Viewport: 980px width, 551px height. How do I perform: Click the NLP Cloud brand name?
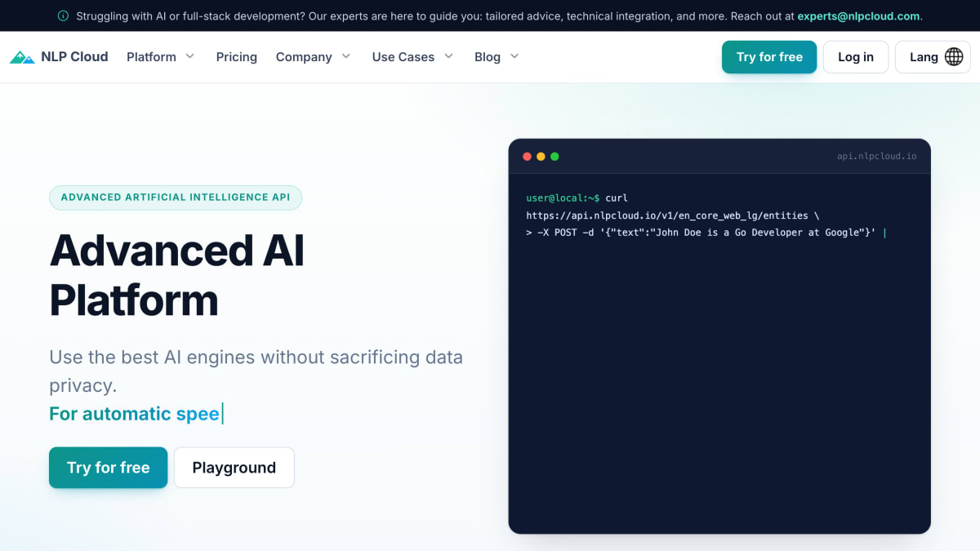pyautogui.click(x=74, y=57)
